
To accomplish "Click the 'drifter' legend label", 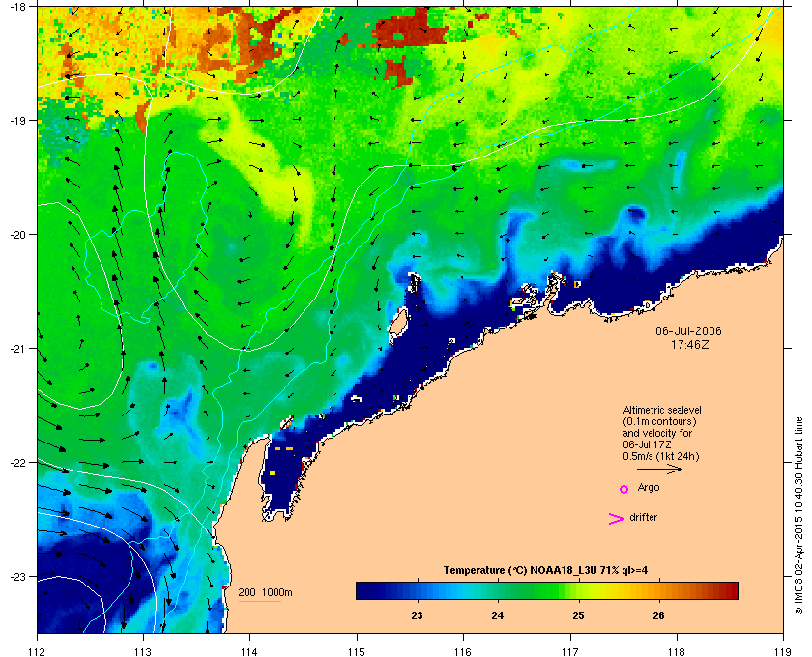I will tap(643, 517).
